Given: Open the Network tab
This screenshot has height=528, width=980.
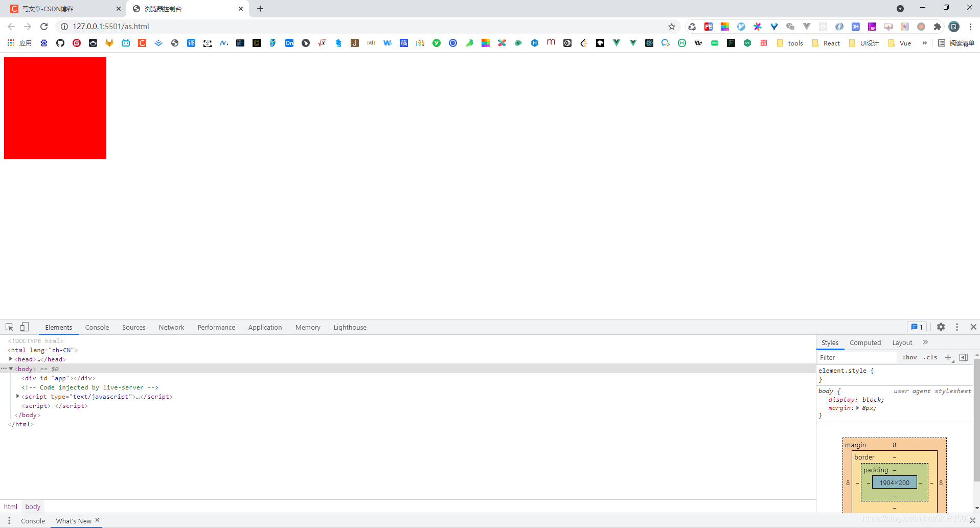Looking at the screenshot, I should tap(171, 328).
